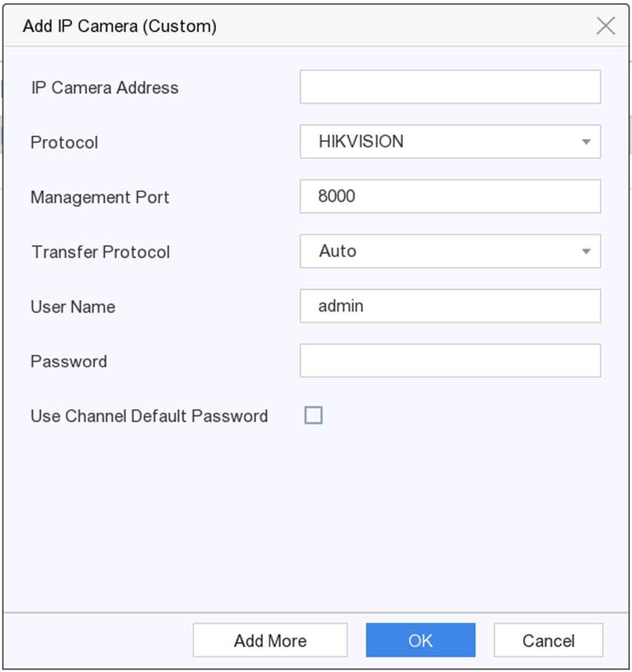The width and height of the screenshot is (632, 672).
Task: Click the Protocol dropdown arrow
Action: [x=586, y=142]
